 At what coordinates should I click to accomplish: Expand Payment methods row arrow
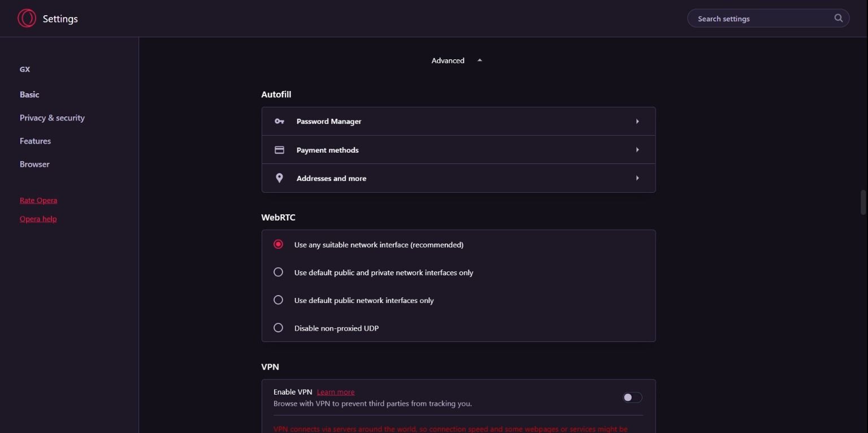[637, 150]
